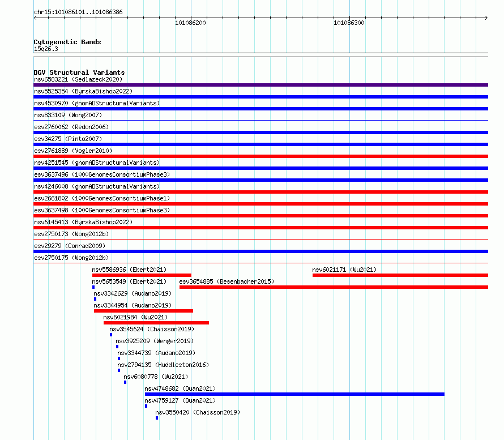Select the red bar of nsv6021171
This screenshot has width=504, height=440.
(x=400, y=275)
